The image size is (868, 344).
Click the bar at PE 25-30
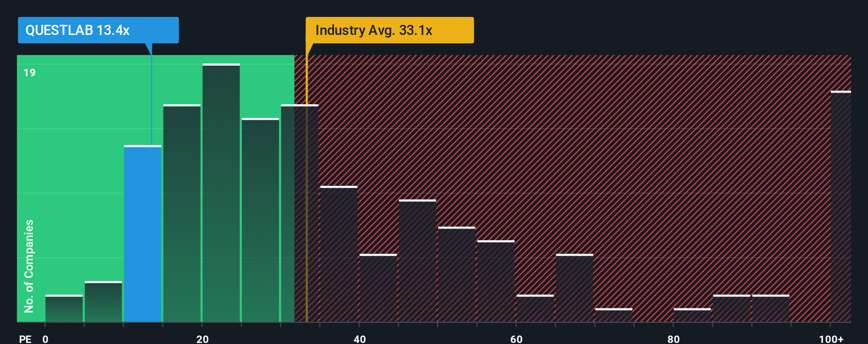point(260,220)
